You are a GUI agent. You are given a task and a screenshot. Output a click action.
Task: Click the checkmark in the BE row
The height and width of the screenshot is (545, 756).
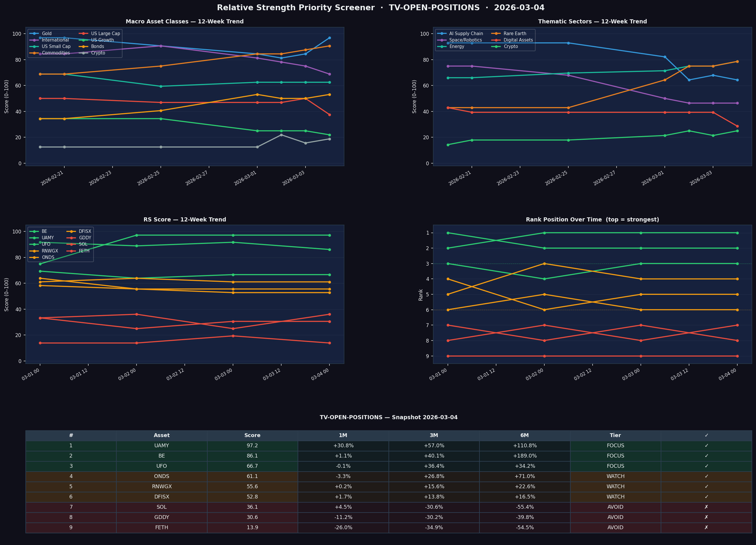coord(706,456)
